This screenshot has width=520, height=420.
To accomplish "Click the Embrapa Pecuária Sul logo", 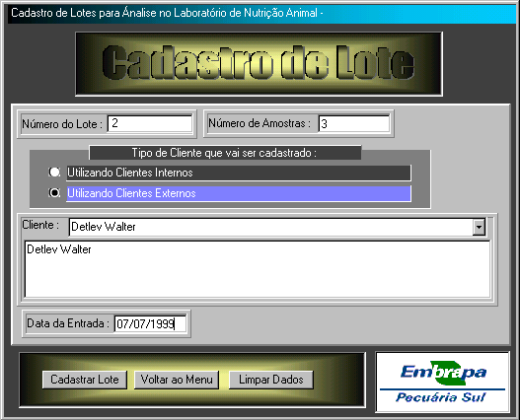I will pos(442,382).
